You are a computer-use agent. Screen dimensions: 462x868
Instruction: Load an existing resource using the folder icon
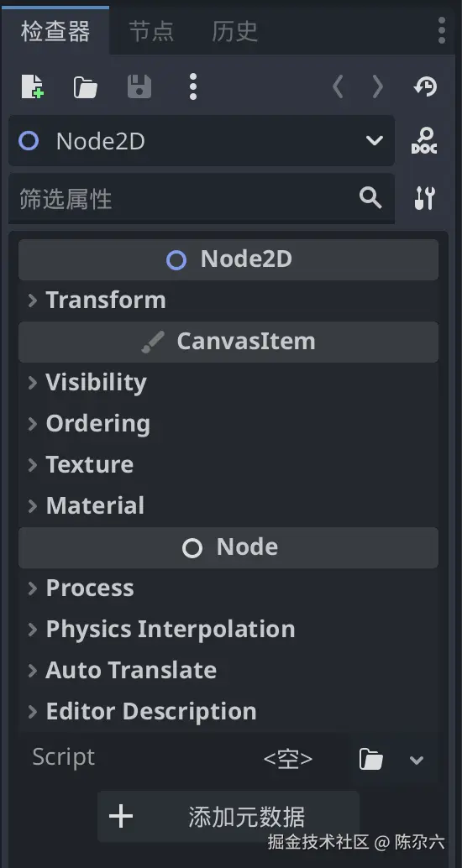pos(86,87)
